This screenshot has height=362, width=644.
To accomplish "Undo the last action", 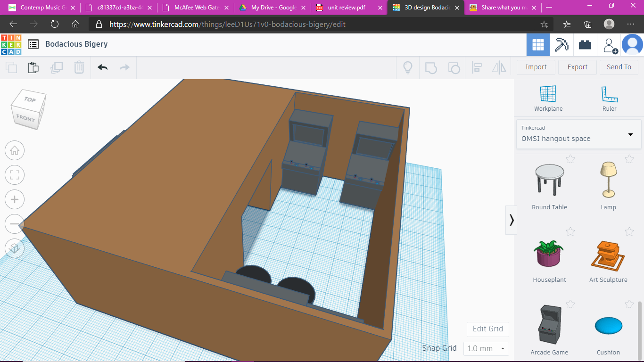I will pos(102,67).
